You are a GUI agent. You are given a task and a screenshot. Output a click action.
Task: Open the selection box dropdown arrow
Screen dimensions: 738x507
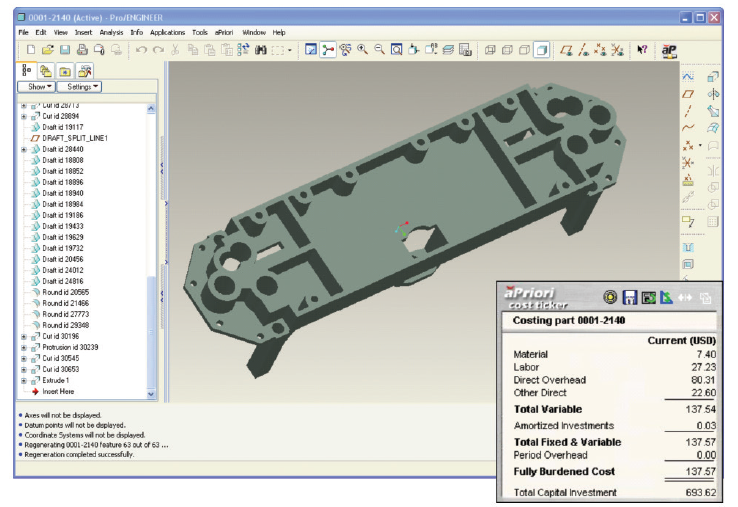click(290, 50)
